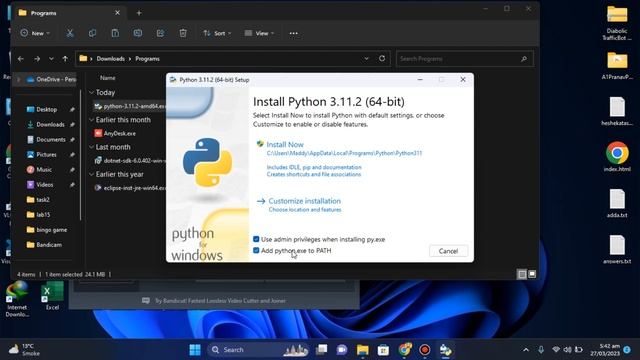The image size is (640, 360).
Task: Go forward in File Explorer
Action: [37, 59]
